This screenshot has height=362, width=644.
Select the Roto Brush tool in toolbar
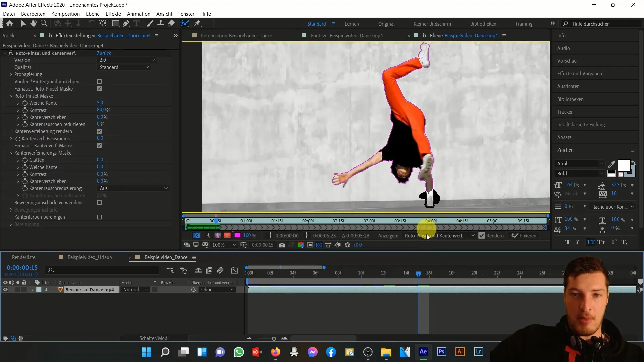click(184, 23)
